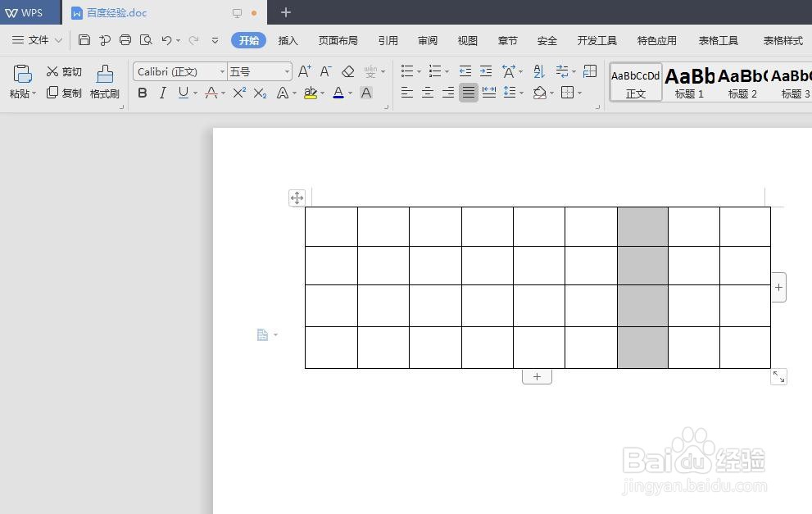
Task: Expand the underline style dropdown arrow
Action: coord(195,93)
